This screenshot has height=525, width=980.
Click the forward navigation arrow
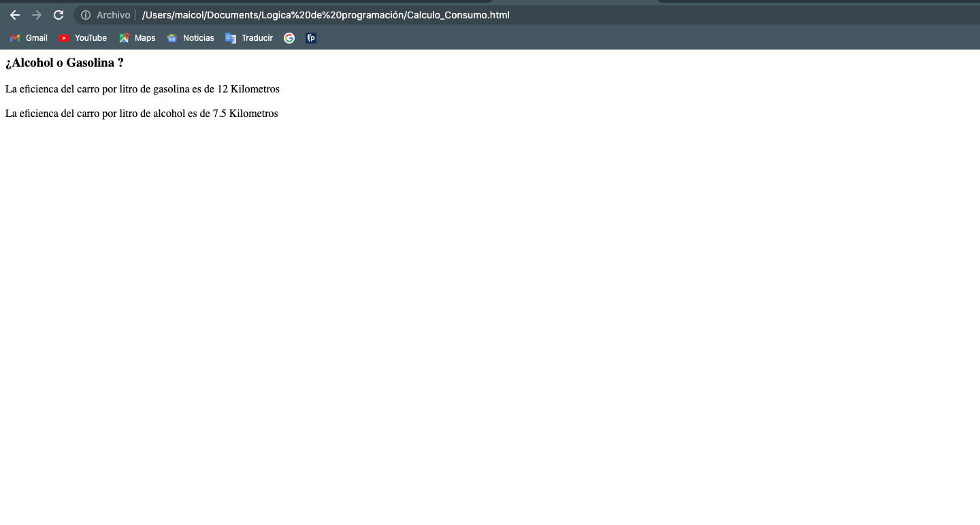click(37, 15)
